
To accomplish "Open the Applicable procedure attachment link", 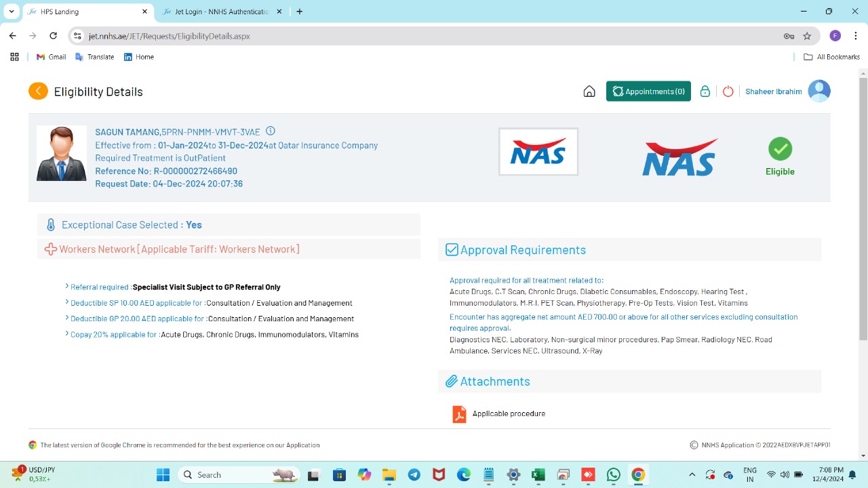I will pos(509,413).
